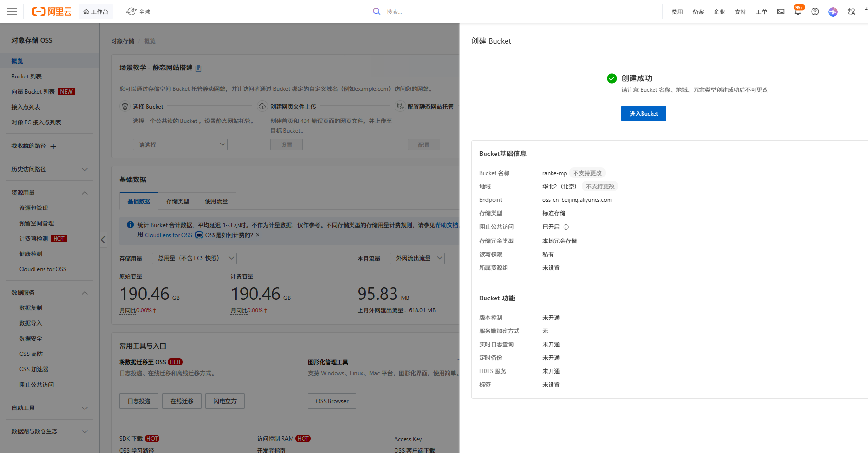This screenshot has width=868, height=453.
Task: Open the 帮助文档 link
Action: pos(447,225)
